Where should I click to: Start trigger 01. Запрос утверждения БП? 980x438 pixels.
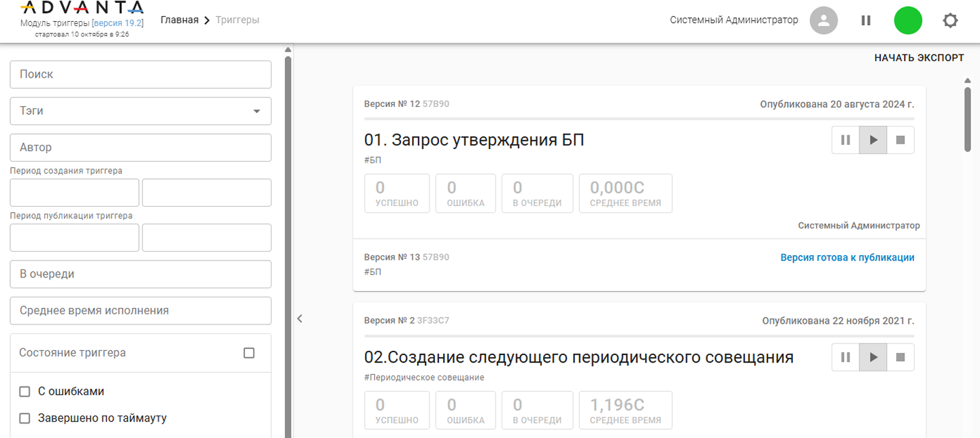[873, 140]
